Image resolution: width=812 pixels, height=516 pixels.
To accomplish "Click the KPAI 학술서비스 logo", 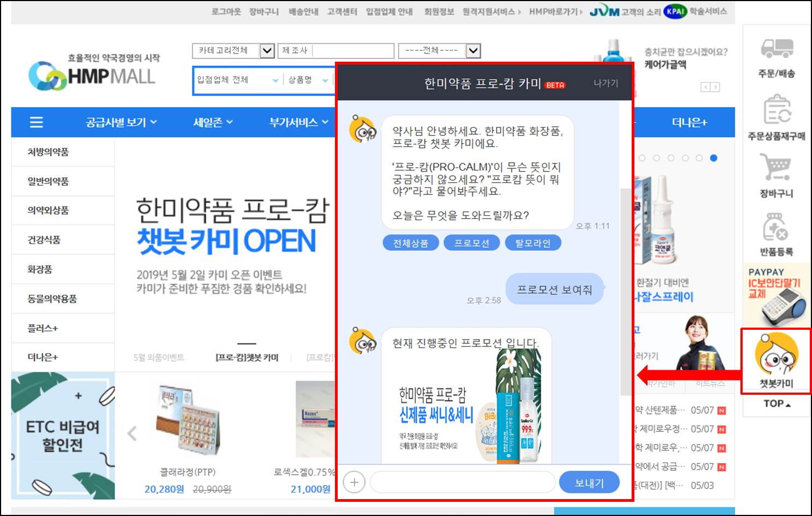I will click(x=695, y=11).
